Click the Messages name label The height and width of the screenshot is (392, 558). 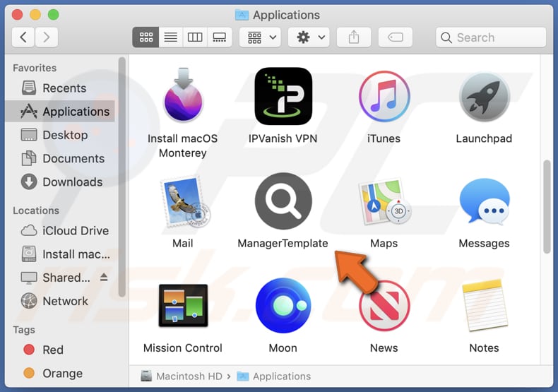484,243
